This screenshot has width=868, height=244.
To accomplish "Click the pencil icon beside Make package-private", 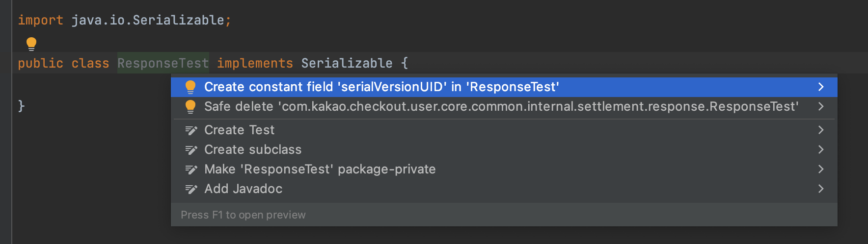I will click(x=191, y=170).
